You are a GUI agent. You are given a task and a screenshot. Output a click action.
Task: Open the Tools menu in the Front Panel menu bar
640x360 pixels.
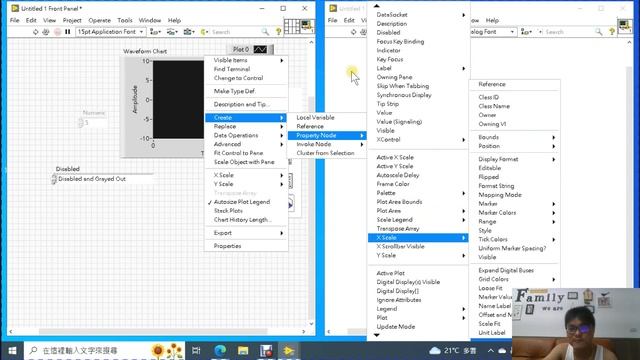[125, 20]
